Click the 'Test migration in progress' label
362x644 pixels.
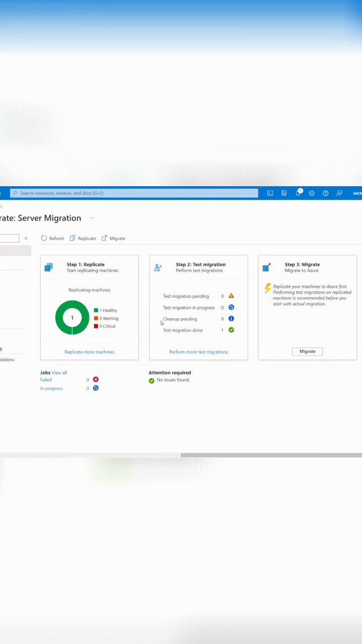189,308
